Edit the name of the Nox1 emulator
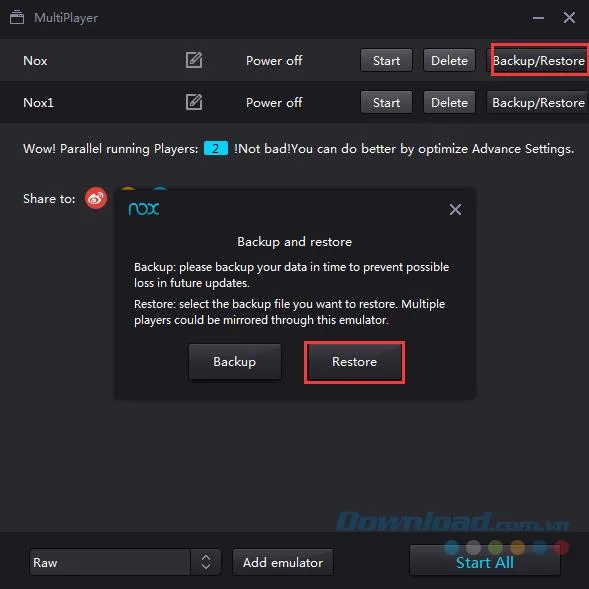589x589 pixels. coord(194,102)
